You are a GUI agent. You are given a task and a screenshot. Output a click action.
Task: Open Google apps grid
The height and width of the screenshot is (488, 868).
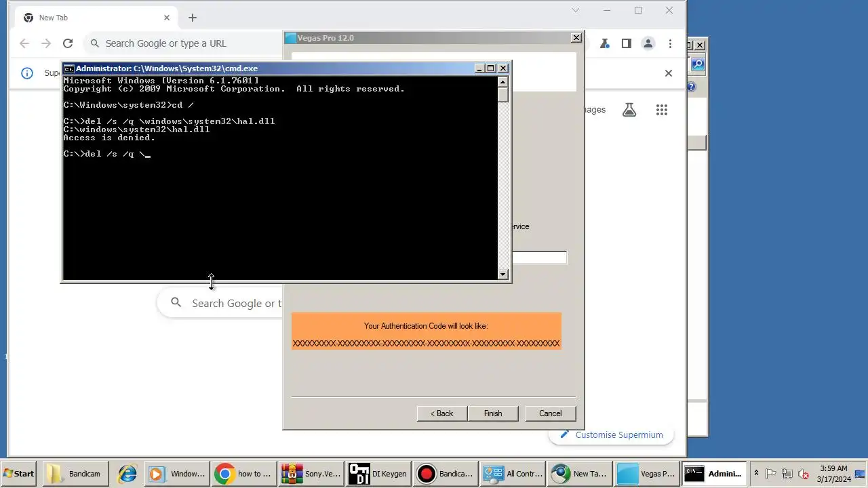click(662, 110)
